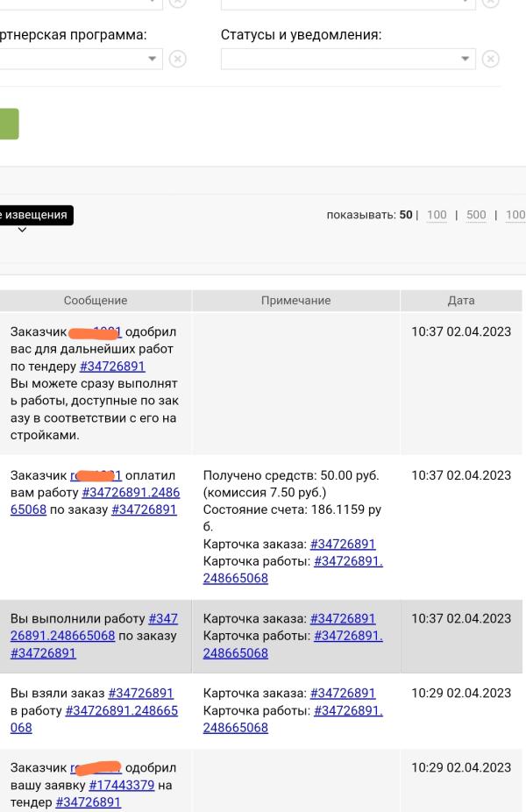Open customer profile in the оплатил вам работу row
The width and height of the screenshot is (526, 812).
pos(96,475)
